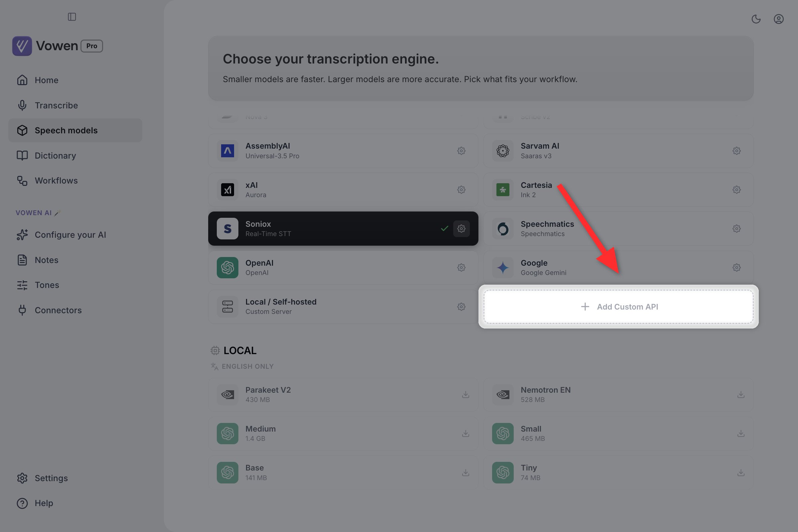798x532 pixels.
Task: Open Notes from sidebar
Action: 75,260
